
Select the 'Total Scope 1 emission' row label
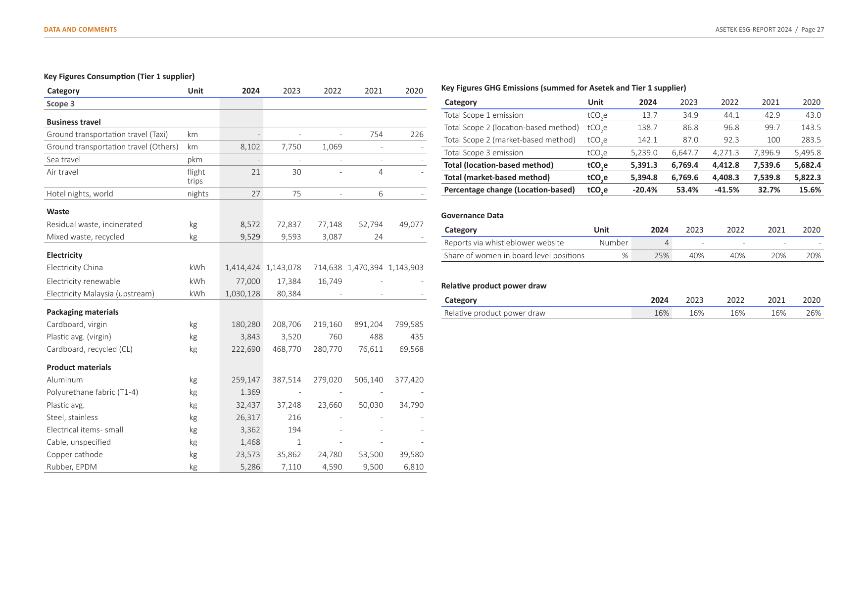tap(483, 115)
